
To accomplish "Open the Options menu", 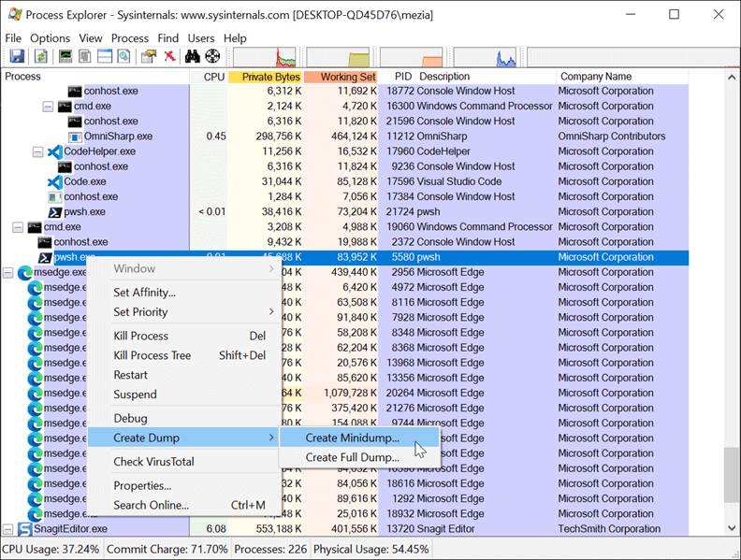I will tap(50, 38).
